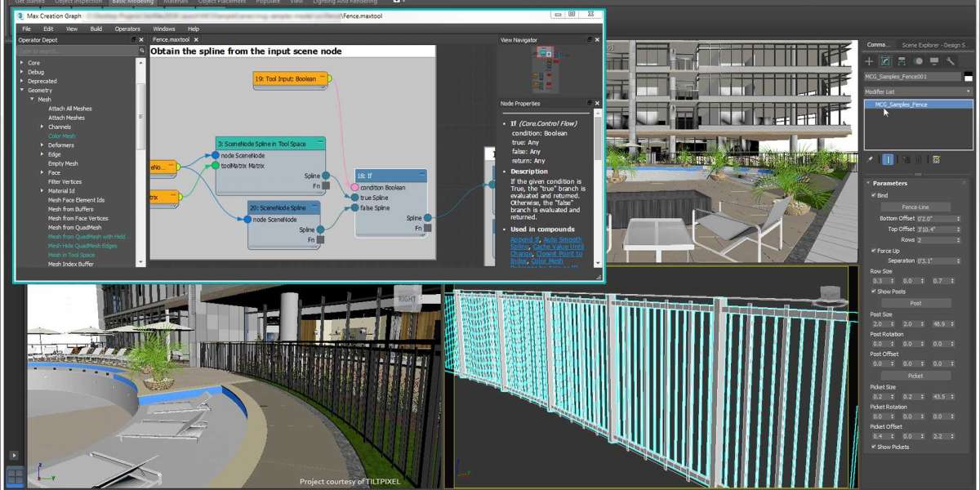Toggle the Show Posts checkbox
The height and width of the screenshot is (490, 980).
pos(874,292)
